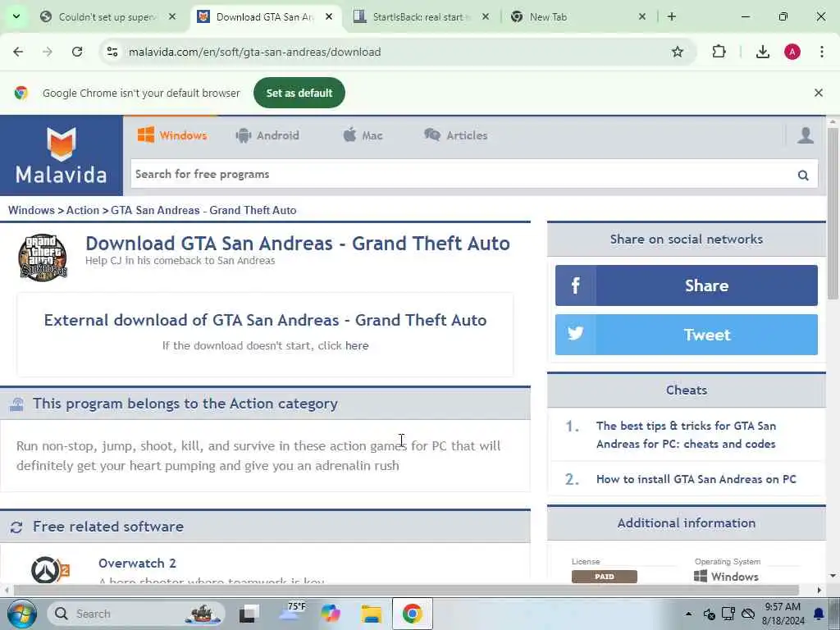Viewport: 840px width, 630px height.
Task: Open Chrome three-dot menu
Action: click(x=822, y=52)
